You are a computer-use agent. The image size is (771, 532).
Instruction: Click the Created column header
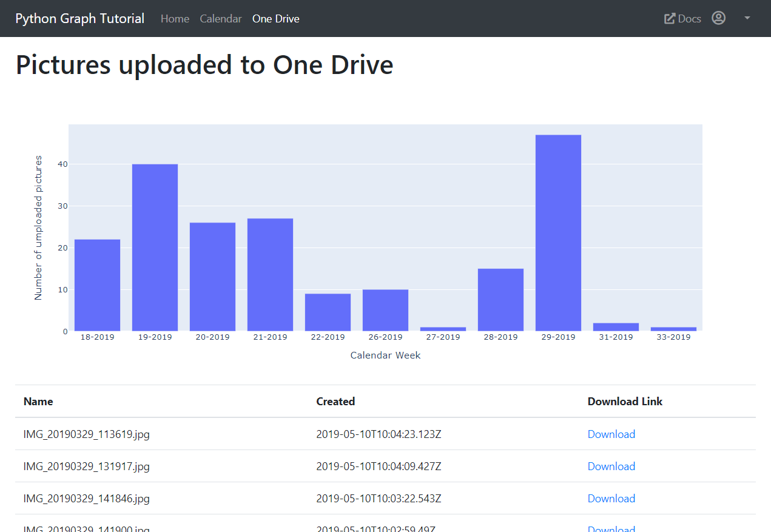(335, 402)
